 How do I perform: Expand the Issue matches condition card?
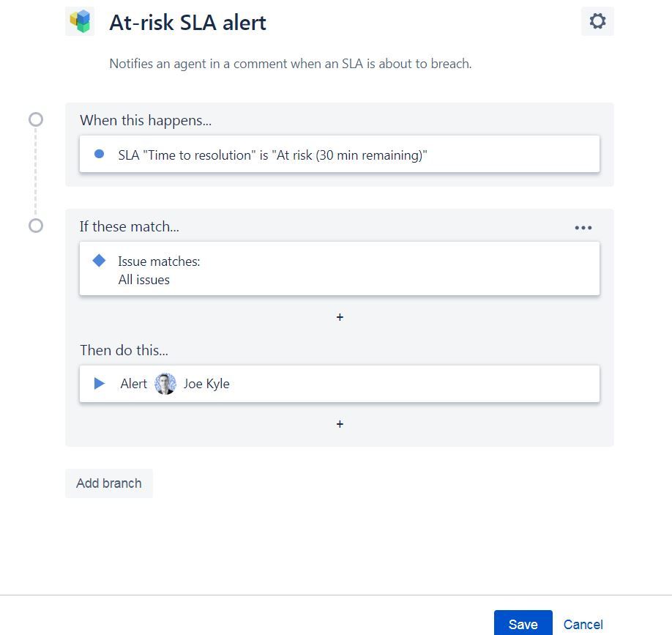(339, 270)
